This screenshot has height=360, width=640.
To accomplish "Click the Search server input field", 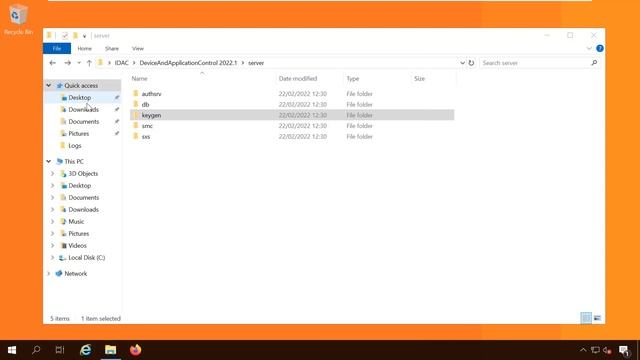I will pyautogui.click(x=535, y=63).
